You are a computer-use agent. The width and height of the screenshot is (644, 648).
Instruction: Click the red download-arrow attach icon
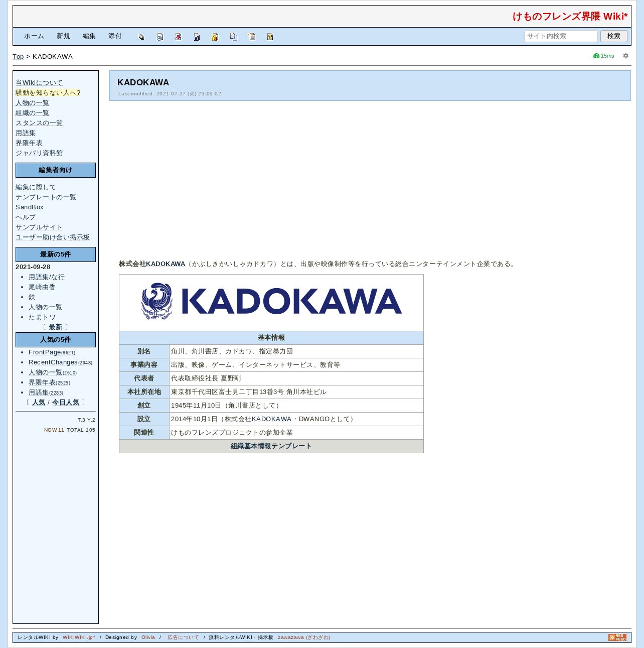(178, 37)
